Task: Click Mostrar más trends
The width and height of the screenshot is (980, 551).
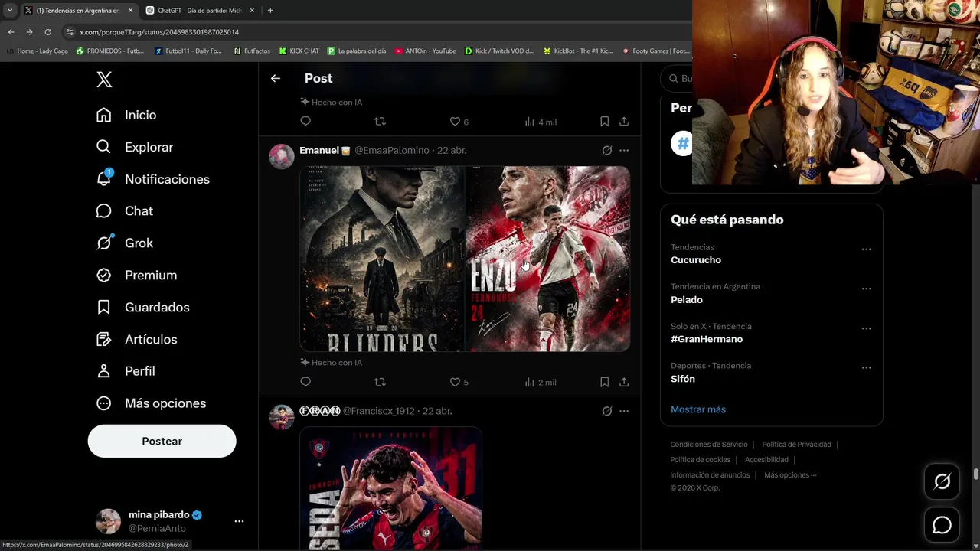Action: [698, 409]
